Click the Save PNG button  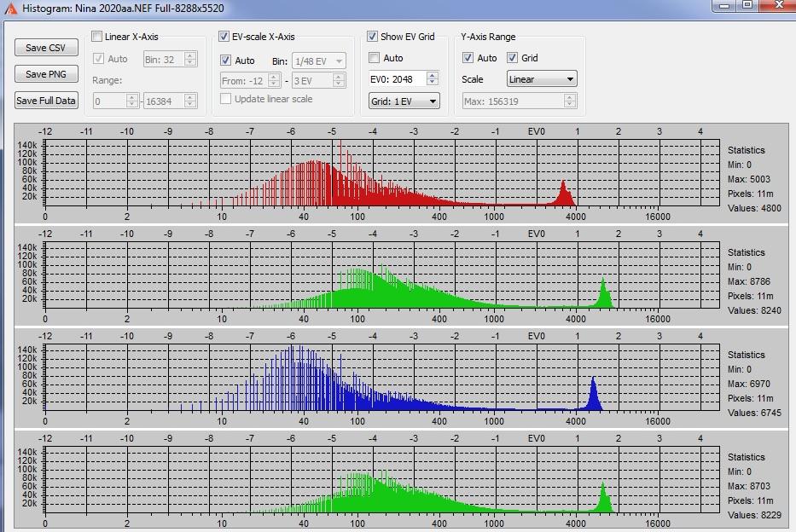click(46, 74)
